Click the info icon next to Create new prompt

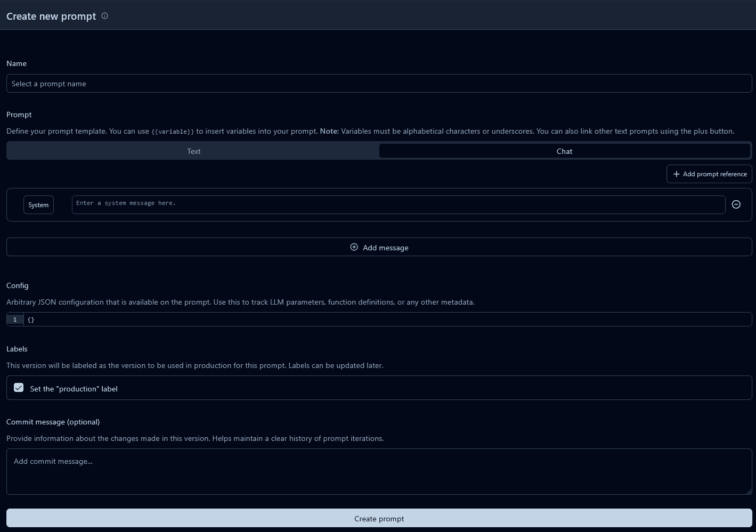point(104,16)
